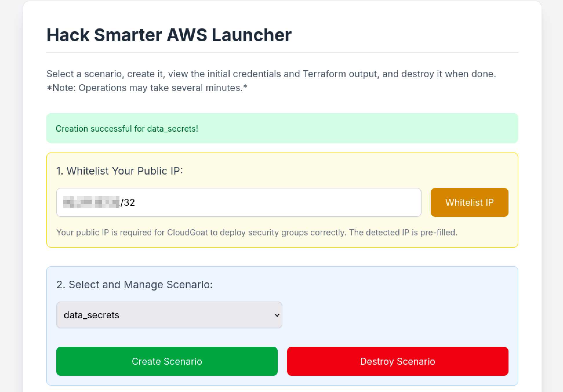Click the '2. Select and Manage Scenario:' label
The image size is (563, 392).
135,284
